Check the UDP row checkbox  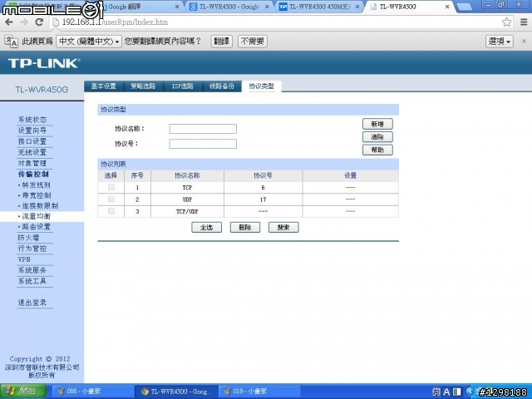(111, 199)
